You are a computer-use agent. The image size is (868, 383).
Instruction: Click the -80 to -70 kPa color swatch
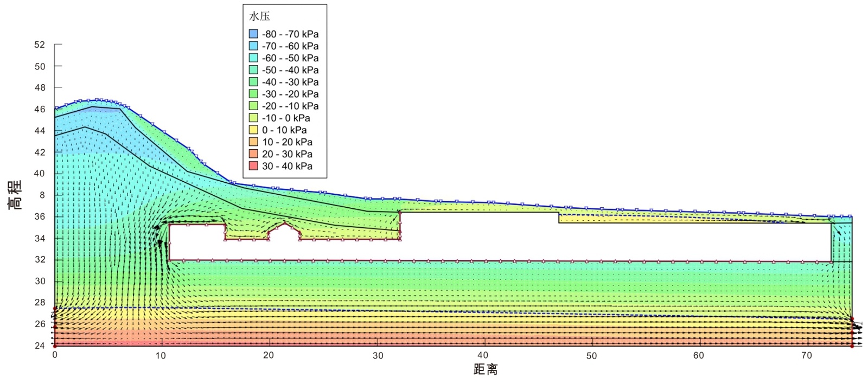pyautogui.click(x=253, y=34)
